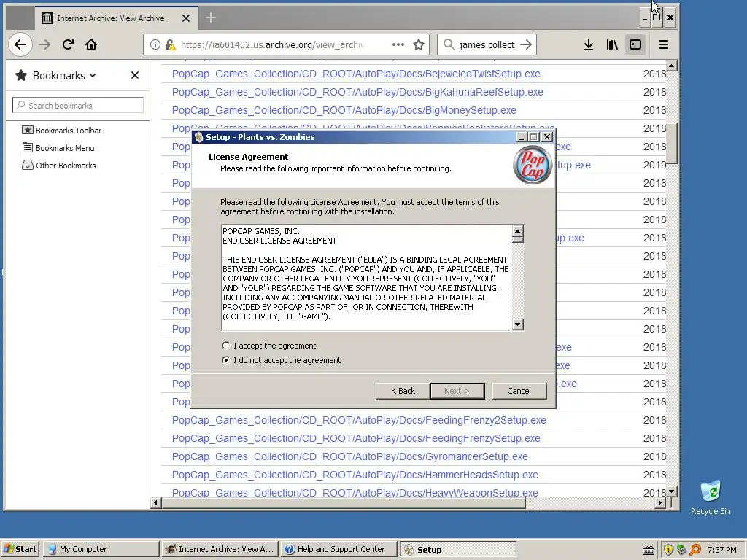Screen dimensions: 747x560
Task: Click the magnifier search tray icon
Action: (695, 550)
